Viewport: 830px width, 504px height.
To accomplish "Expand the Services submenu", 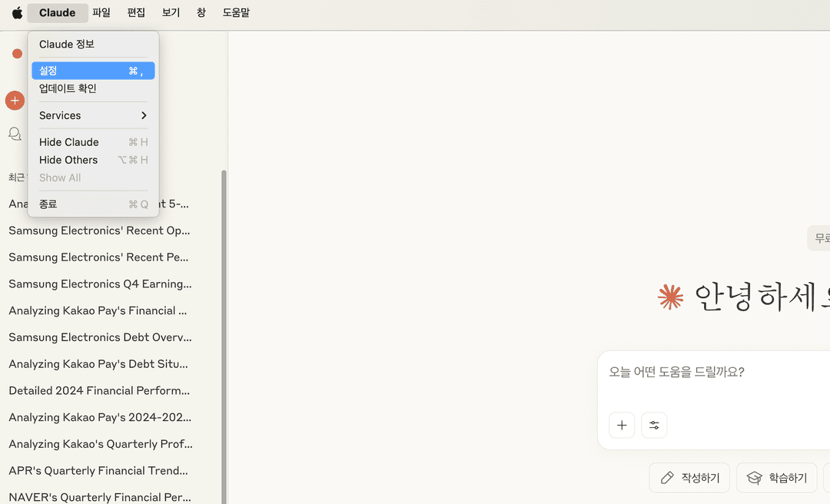I will pyautogui.click(x=93, y=115).
